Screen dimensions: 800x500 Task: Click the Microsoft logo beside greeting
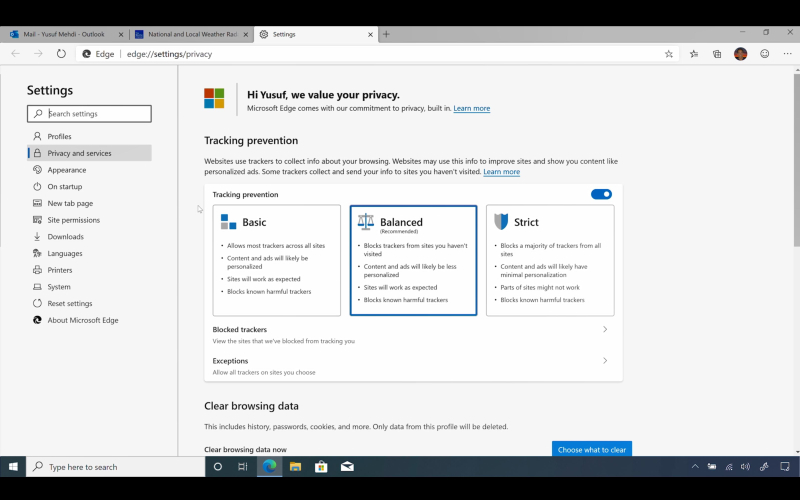214,98
